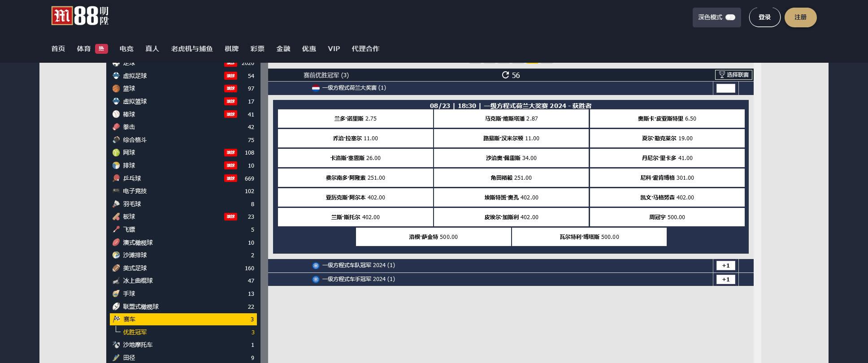This screenshot has width=868, height=363.
Task: Open the 体育 sports menu
Action: tap(84, 49)
